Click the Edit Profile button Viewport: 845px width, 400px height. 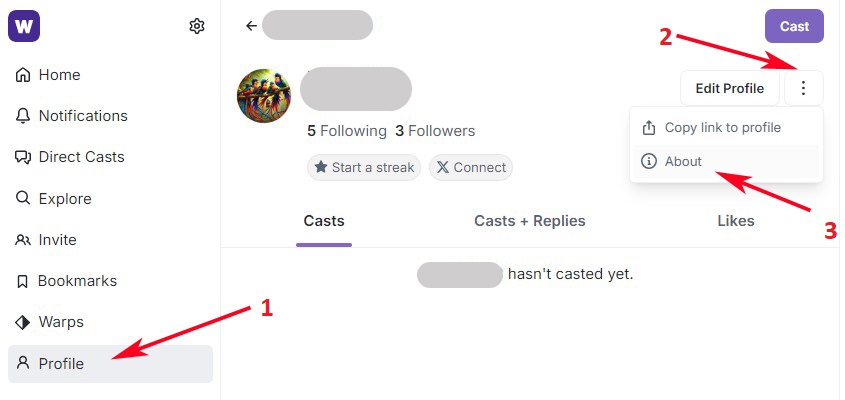click(x=729, y=88)
